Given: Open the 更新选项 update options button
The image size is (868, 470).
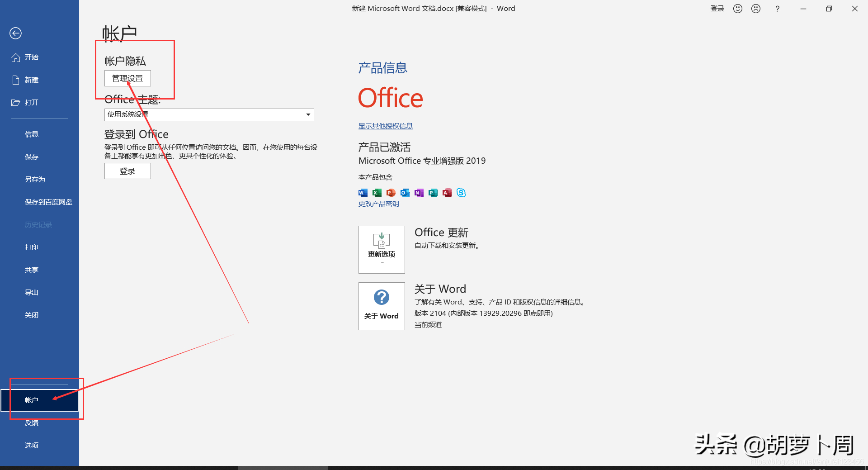Looking at the screenshot, I should click(x=382, y=250).
